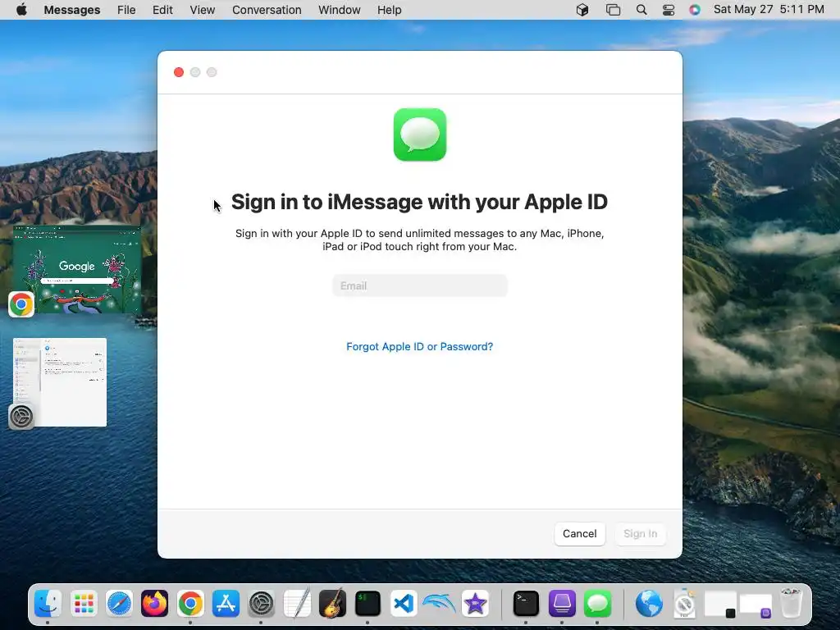Click the overlapping windows icon in menu bar

pyautogui.click(x=613, y=10)
